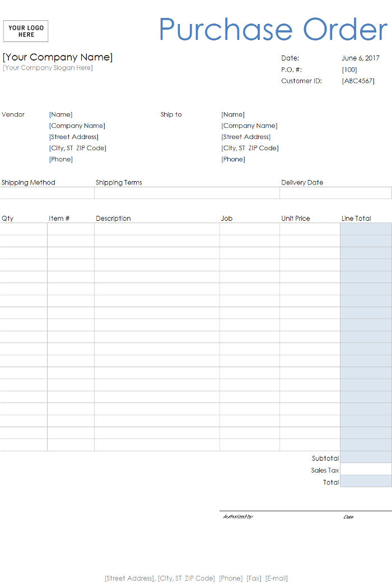The height and width of the screenshot is (583, 392).
Task: Click the signature Date label
Action: 348,517
